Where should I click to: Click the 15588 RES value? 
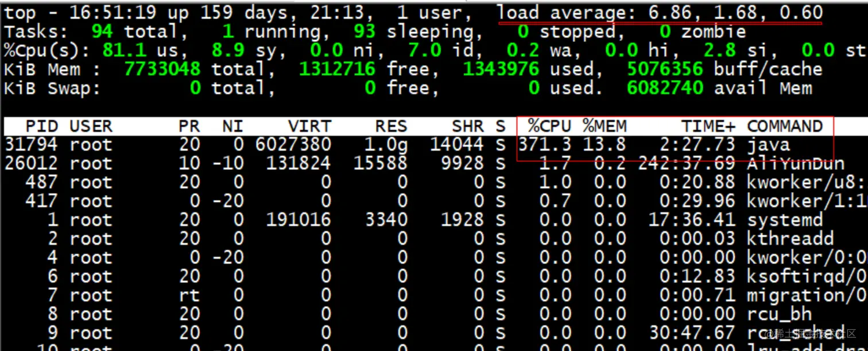380,163
